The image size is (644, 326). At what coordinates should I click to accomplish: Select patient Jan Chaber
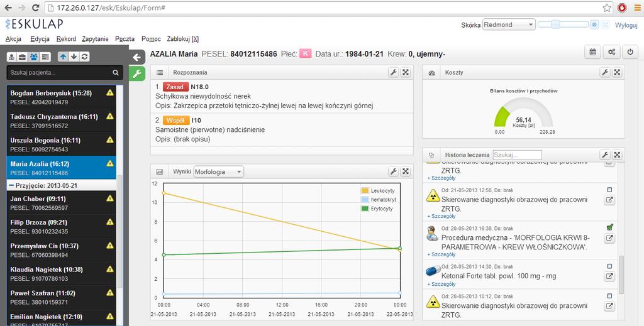[62, 202]
